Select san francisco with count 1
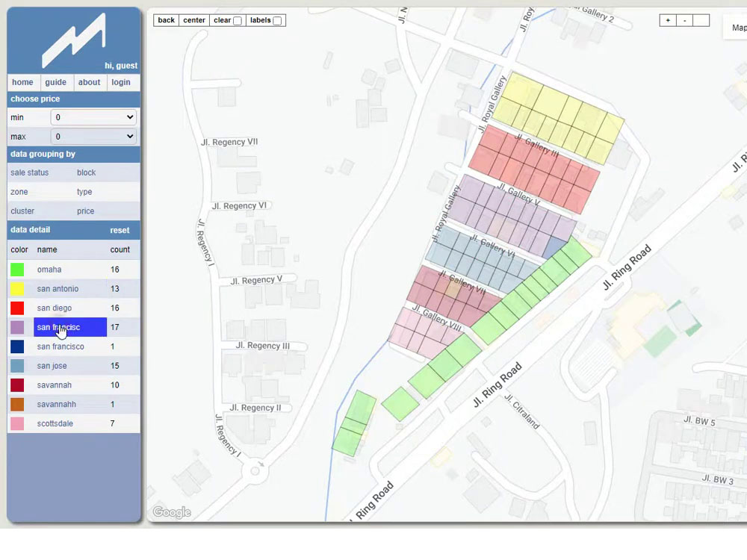The image size is (747, 560). pos(61,346)
